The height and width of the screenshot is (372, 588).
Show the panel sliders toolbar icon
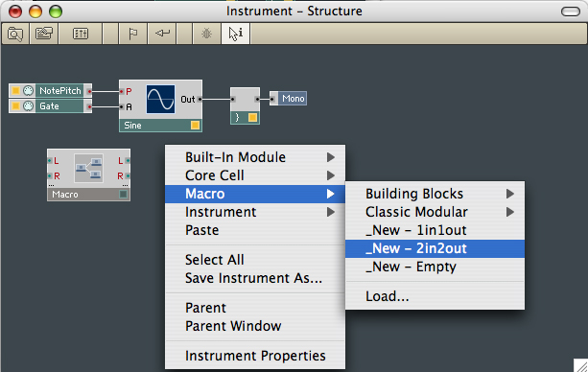pos(81,35)
